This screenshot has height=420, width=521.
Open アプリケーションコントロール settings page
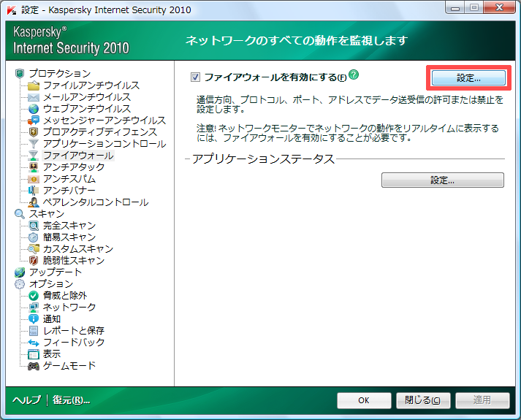104,144
